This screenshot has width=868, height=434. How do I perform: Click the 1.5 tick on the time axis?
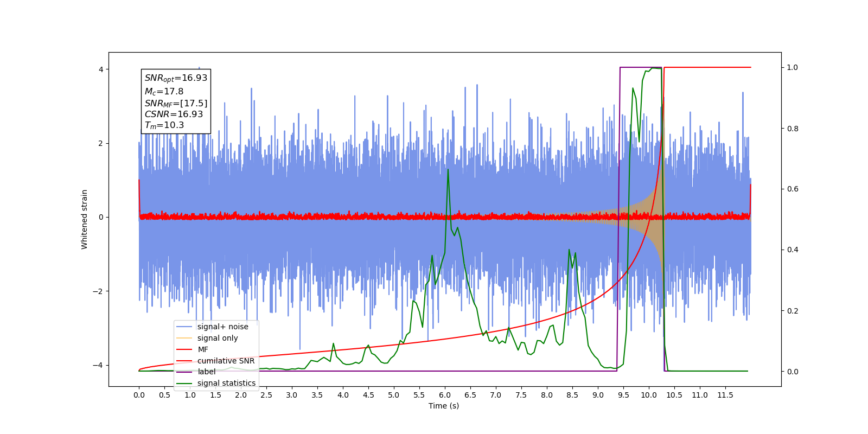215,395
